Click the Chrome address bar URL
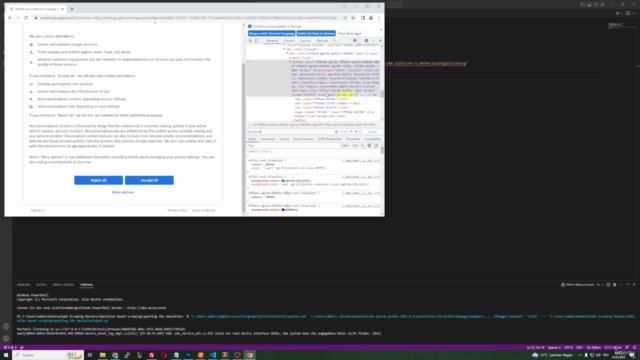This screenshot has height=360, width=640. [x=189, y=18]
